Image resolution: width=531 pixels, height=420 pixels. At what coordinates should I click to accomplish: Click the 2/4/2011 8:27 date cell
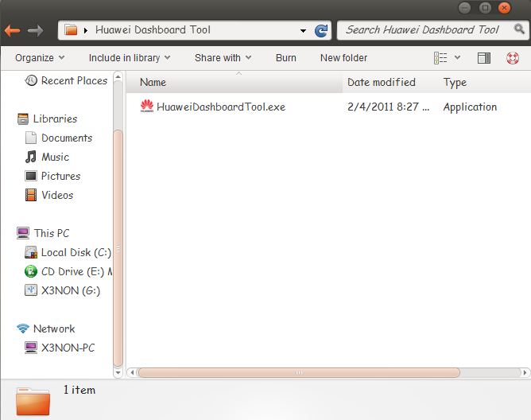click(x=388, y=107)
